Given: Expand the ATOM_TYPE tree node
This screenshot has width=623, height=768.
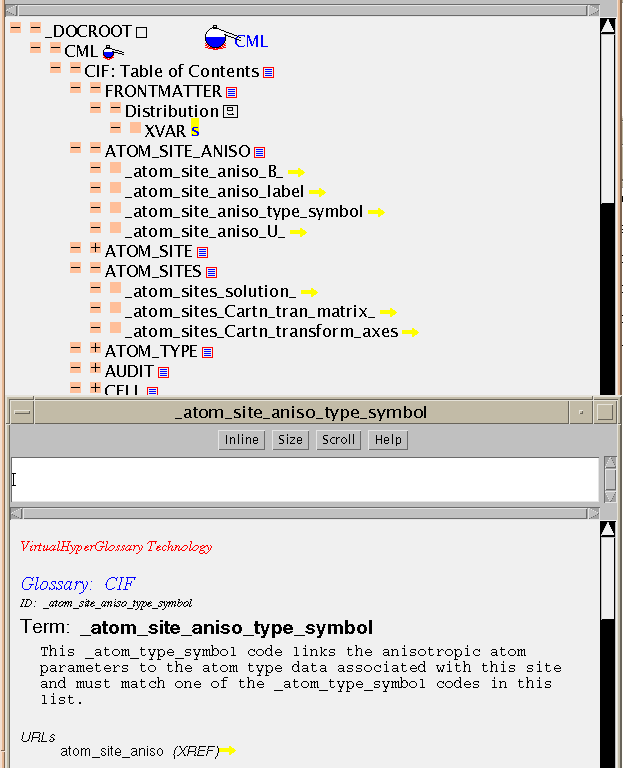Looking at the screenshot, I should 95,351.
